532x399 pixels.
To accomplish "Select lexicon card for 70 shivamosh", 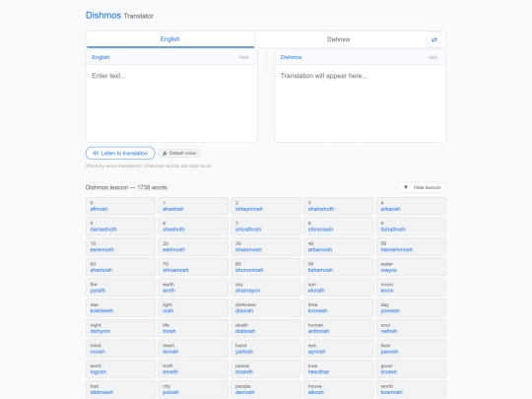I will 193,267.
